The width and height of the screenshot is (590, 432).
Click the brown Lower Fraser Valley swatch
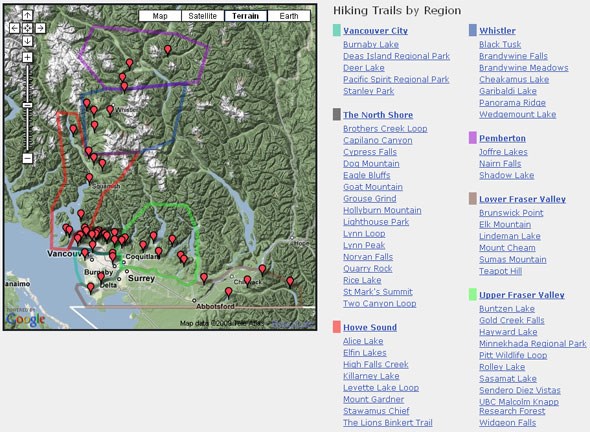(473, 199)
